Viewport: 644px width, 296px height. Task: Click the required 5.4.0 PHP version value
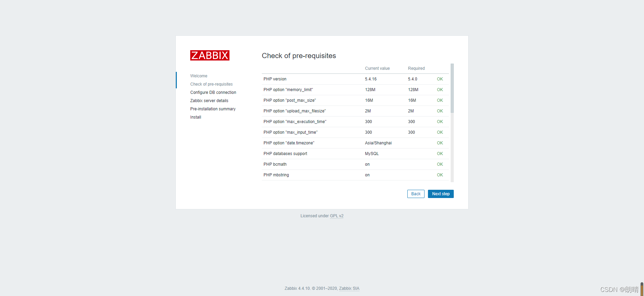coord(412,79)
